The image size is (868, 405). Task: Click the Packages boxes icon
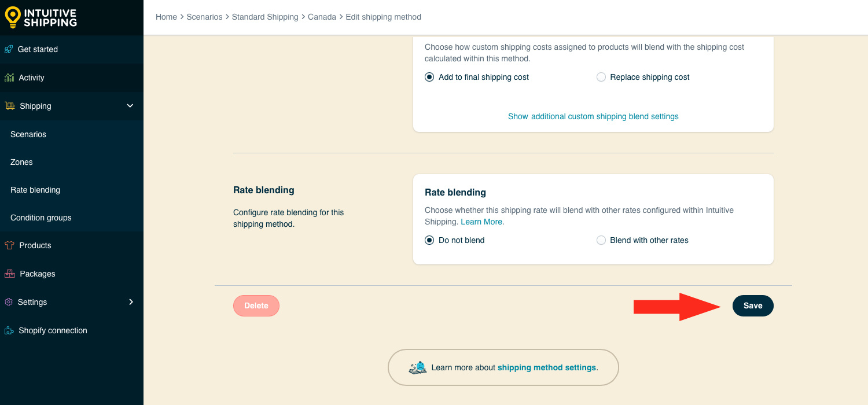tap(9, 274)
